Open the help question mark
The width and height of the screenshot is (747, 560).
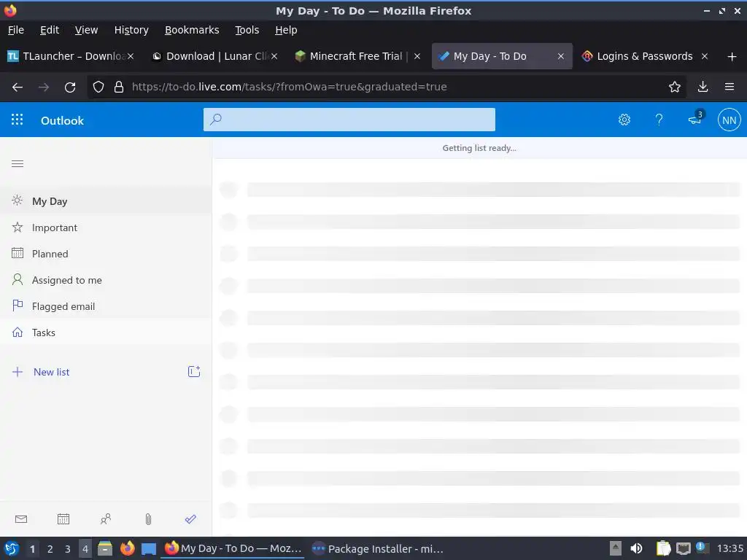659,120
